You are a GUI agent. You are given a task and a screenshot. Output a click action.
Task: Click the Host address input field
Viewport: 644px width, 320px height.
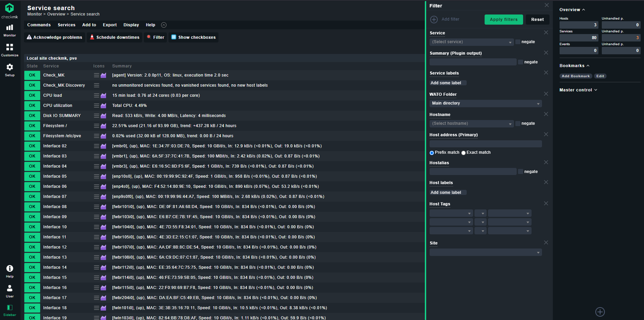(x=486, y=144)
